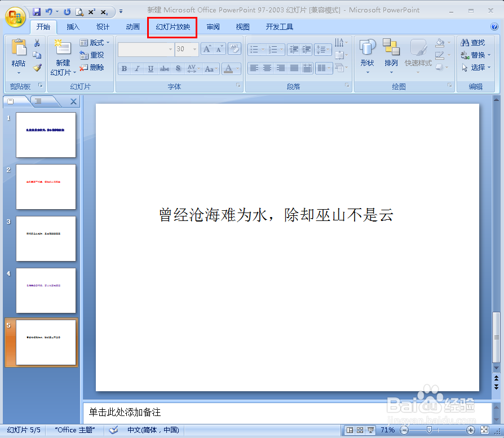504x438 pixels.
Task: Redo the last action
Action: point(67,12)
